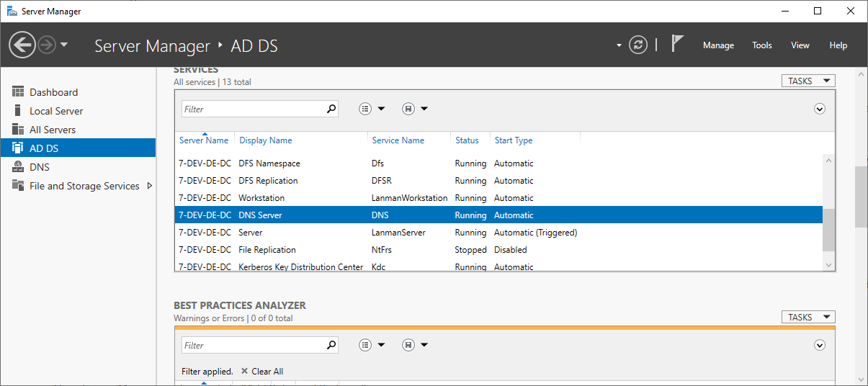The image size is (868, 386).
Task: Sort by Start Type column
Action: (514, 140)
